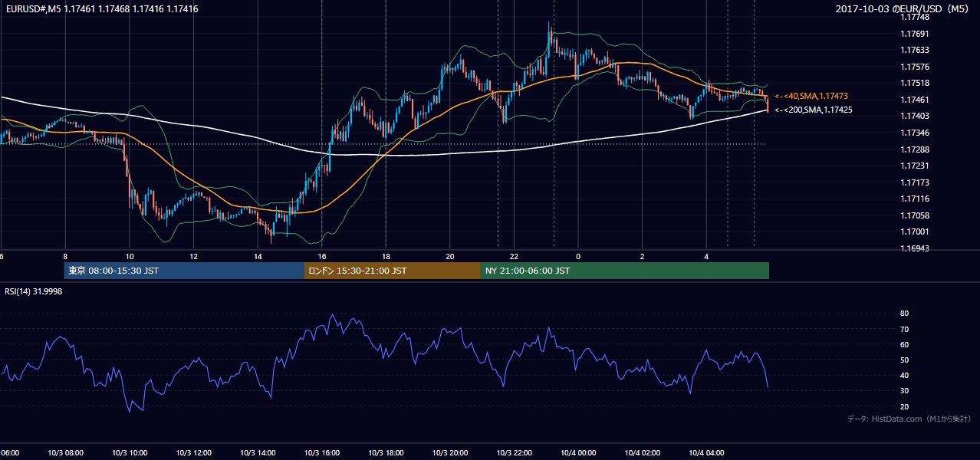Click price level 1.17058 on the axis
The height and width of the screenshot is (460, 980).
pos(915,215)
